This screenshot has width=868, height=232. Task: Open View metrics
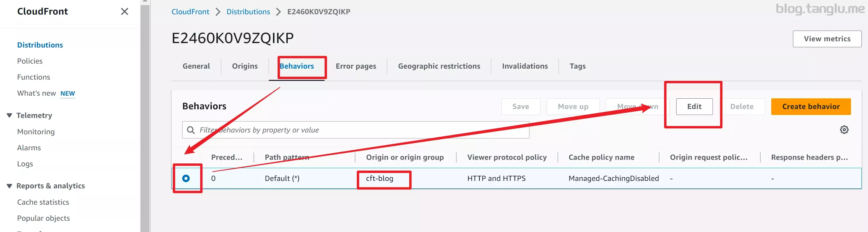tap(827, 39)
